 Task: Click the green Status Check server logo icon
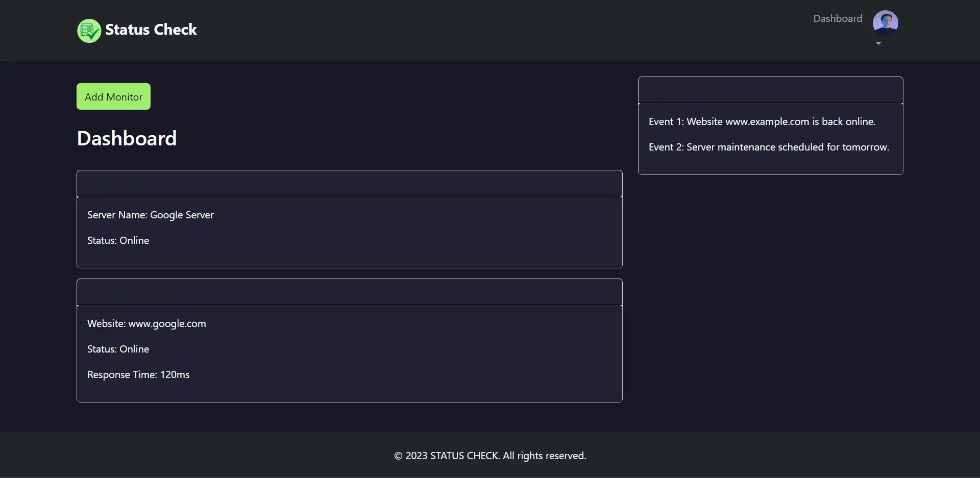point(88,31)
